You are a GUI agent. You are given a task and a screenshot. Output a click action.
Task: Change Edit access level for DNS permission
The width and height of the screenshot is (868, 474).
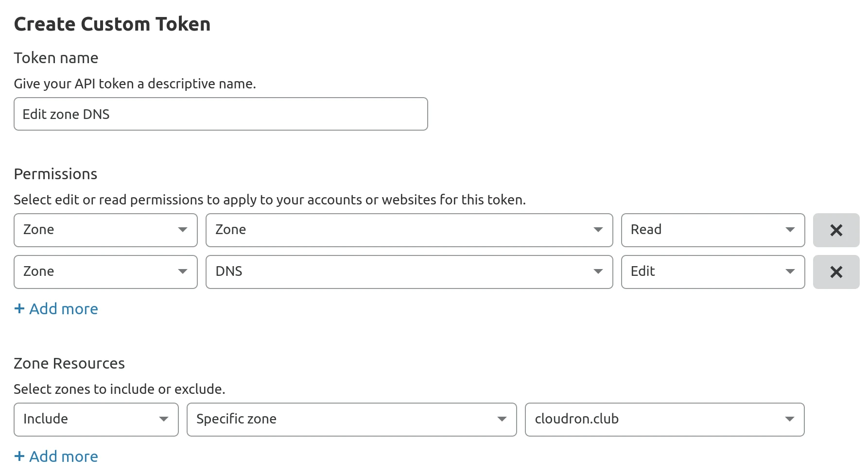click(x=712, y=272)
